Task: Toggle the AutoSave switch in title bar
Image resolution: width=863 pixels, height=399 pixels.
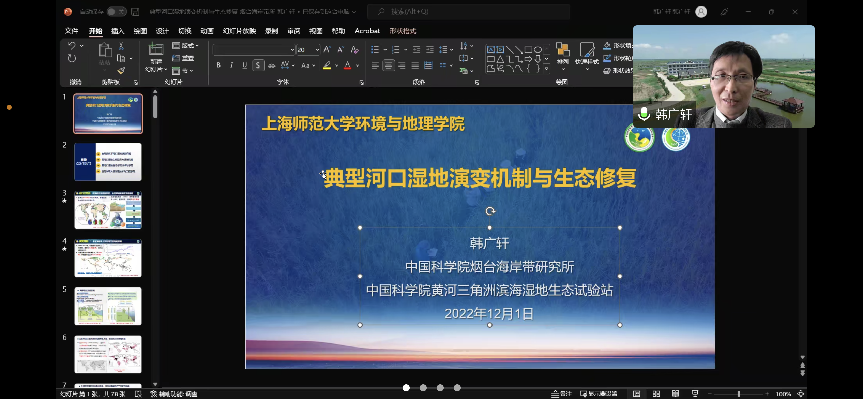Action: pos(116,12)
